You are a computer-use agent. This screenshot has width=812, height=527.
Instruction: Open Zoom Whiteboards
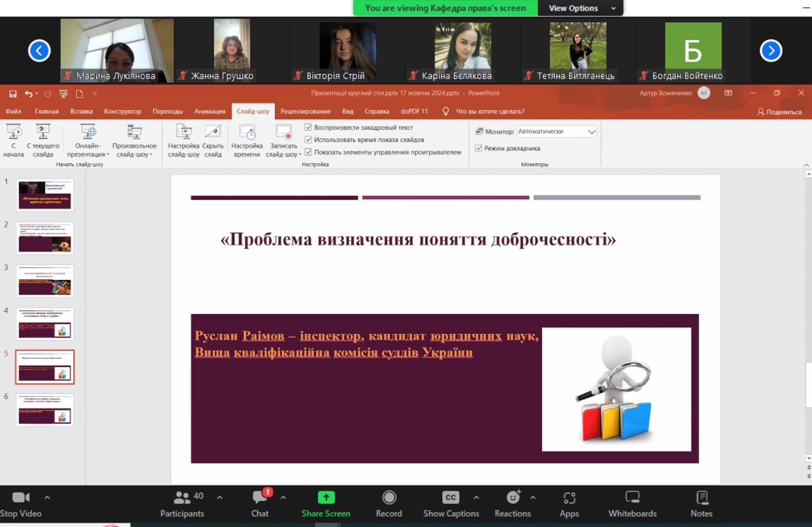click(x=632, y=503)
